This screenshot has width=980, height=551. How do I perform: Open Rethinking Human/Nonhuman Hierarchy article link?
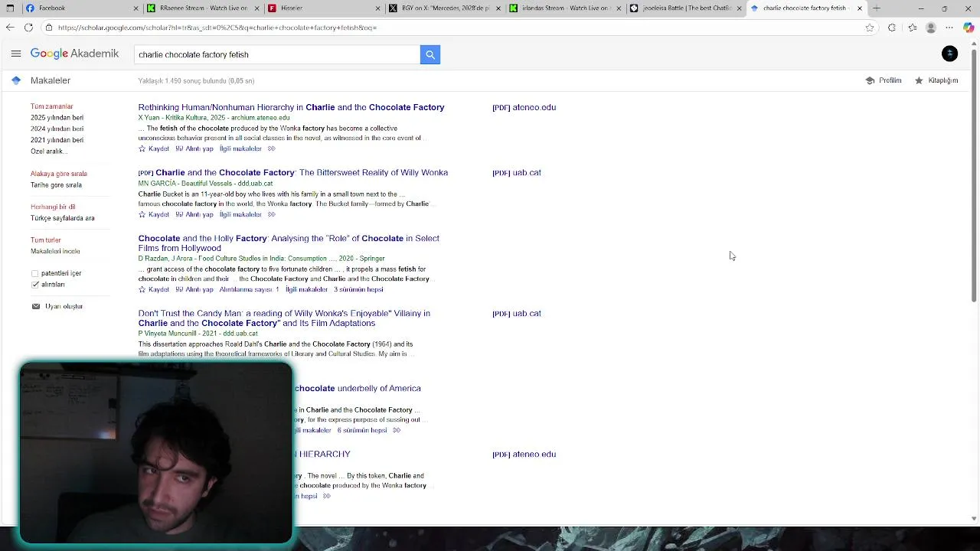pyautogui.click(x=291, y=107)
